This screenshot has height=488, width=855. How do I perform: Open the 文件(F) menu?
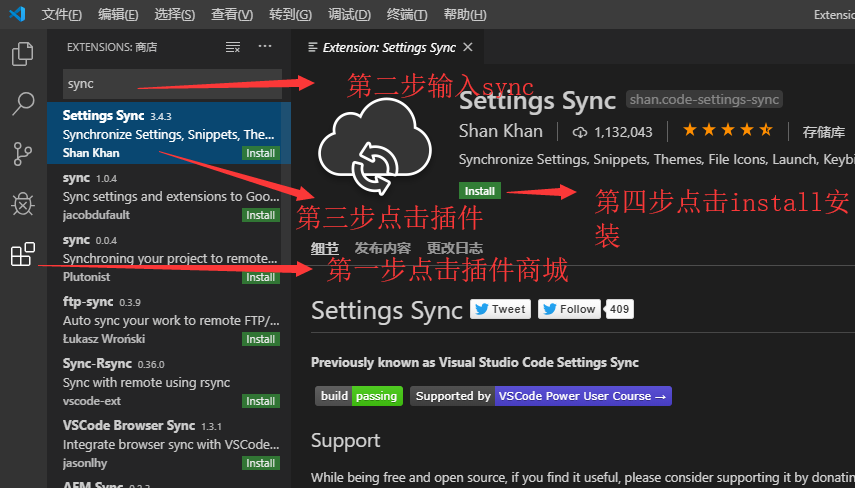61,14
